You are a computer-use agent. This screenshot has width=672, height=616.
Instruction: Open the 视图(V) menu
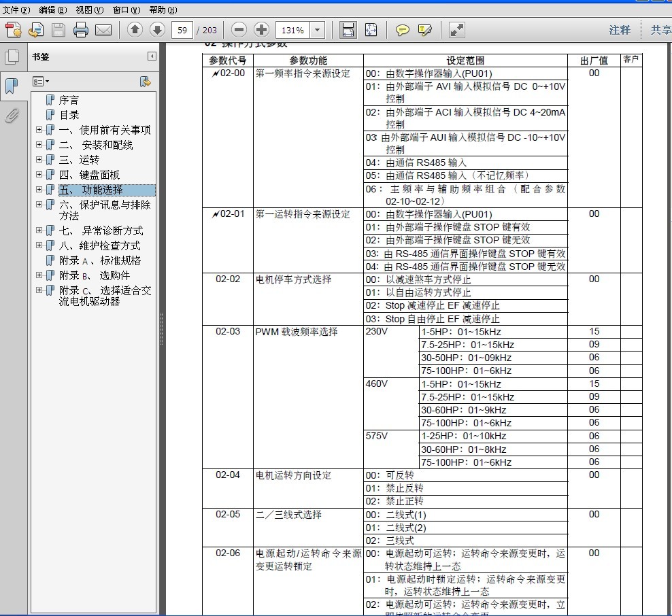coord(89,10)
